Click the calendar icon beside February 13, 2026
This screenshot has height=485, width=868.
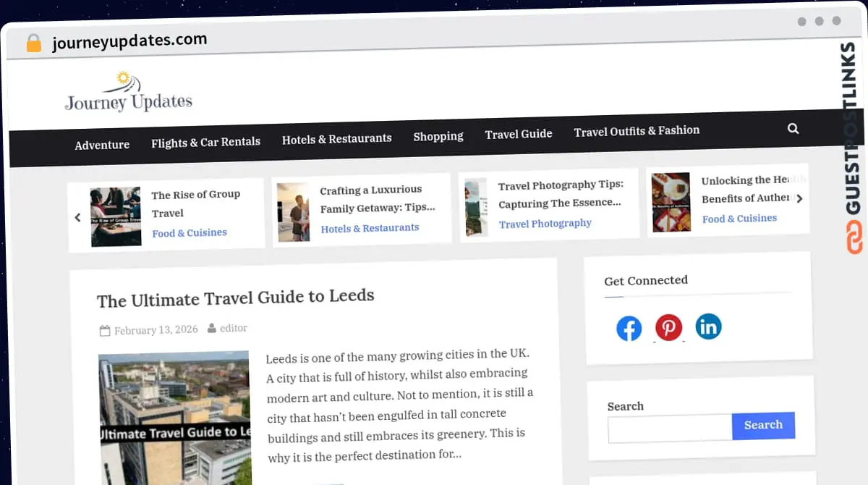[105, 331]
